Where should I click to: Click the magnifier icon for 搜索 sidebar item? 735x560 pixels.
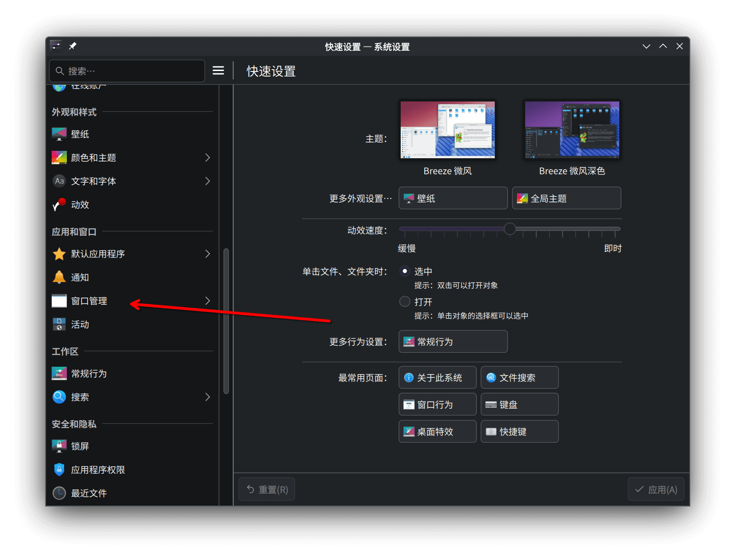click(x=59, y=397)
